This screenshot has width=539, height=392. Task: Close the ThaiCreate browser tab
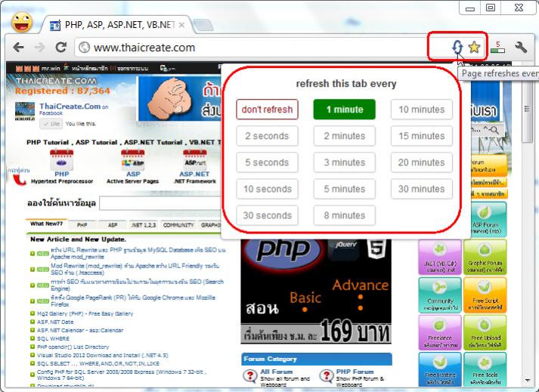point(182,25)
